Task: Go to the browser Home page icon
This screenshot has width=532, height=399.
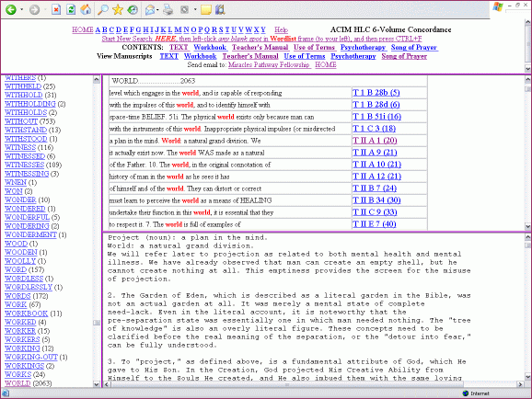Action: coord(86,9)
